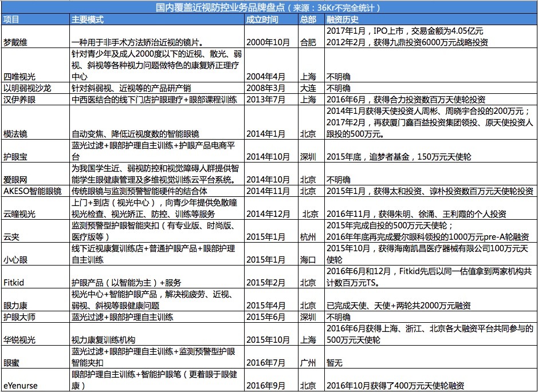Click the table title header banner
Screen dimensions: 538x392
pyautogui.click(x=269, y=7)
